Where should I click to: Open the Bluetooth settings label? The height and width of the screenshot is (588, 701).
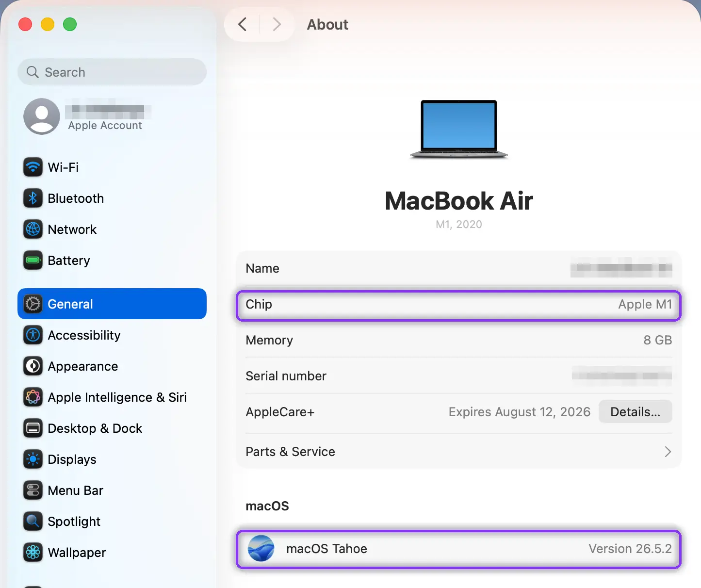tap(76, 198)
